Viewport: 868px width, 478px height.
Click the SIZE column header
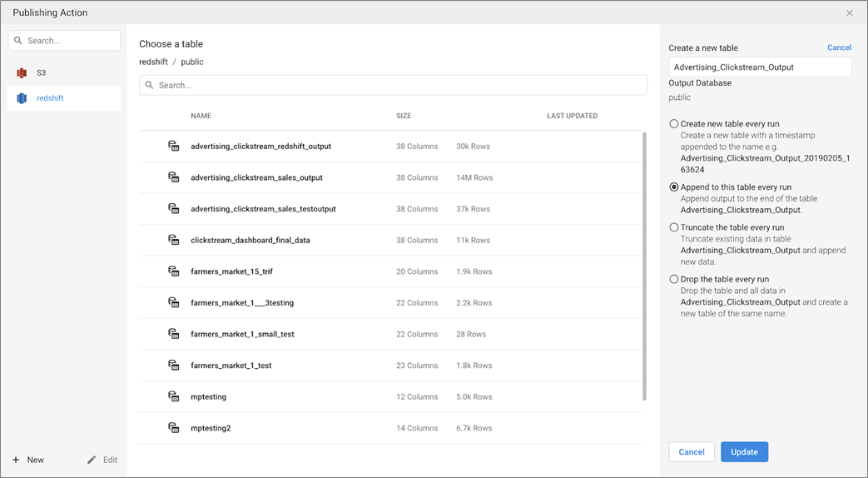[x=404, y=116]
